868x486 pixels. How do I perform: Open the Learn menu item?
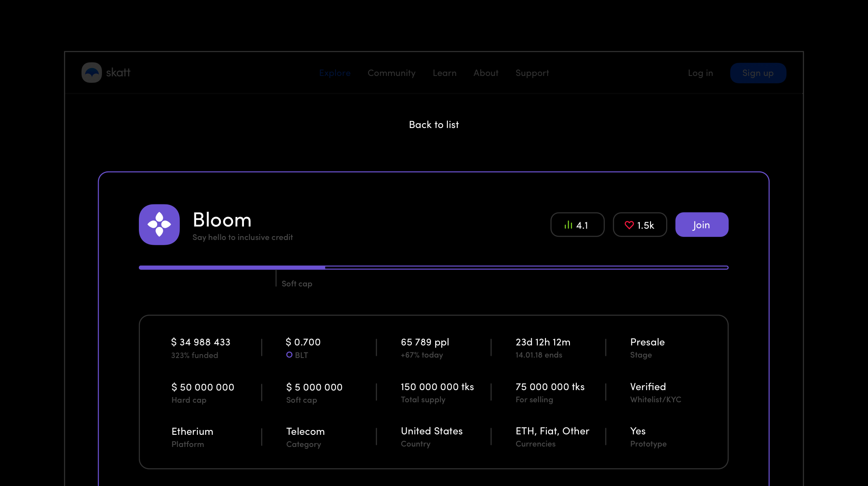(x=444, y=73)
